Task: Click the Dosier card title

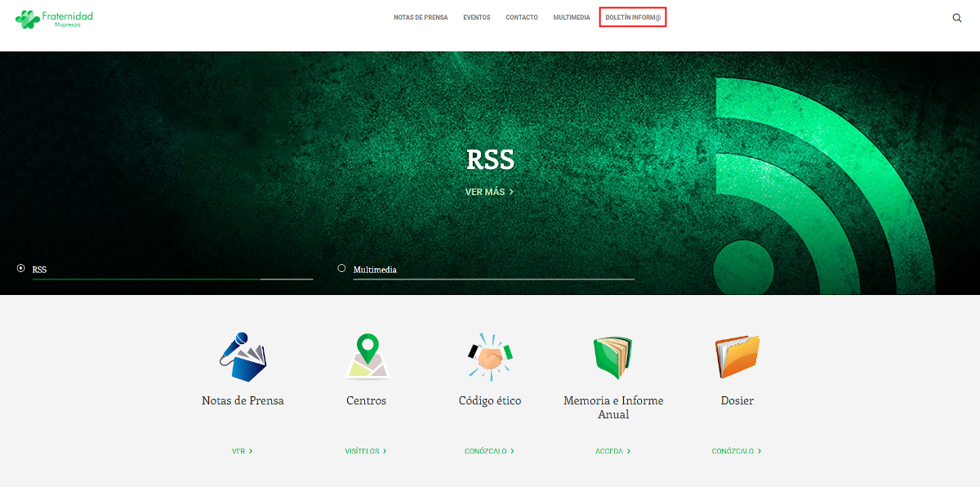Action: point(737,401)
